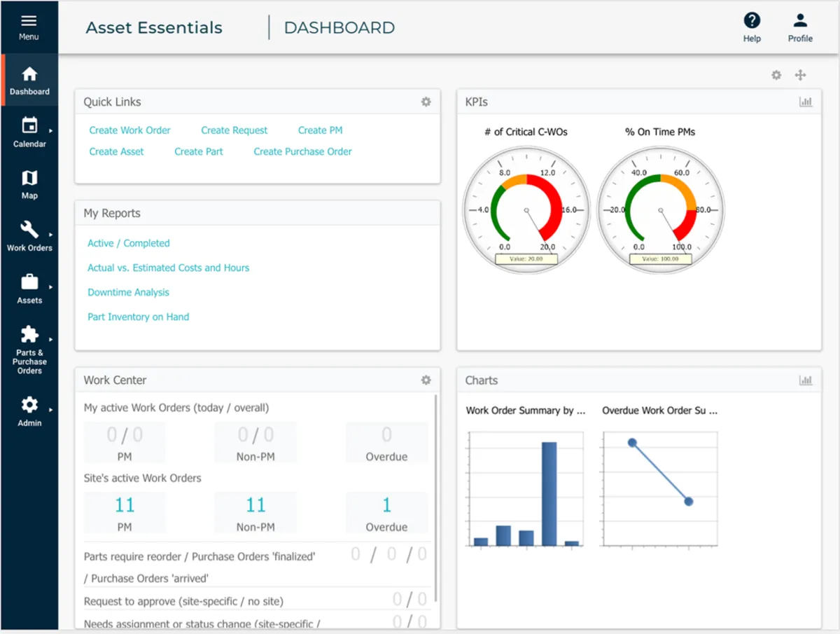The height and width of the screenshot is (634, 840).
Task: Expand Parts & Purchase Orders submenu arrow
Action: click(x=50, y=340)
